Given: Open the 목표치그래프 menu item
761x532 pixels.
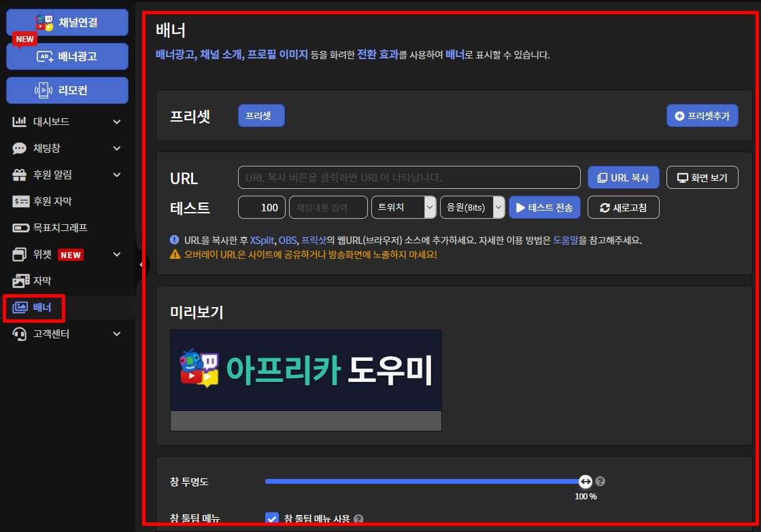Looking at the screenshot, I should (x=67, y=228).
